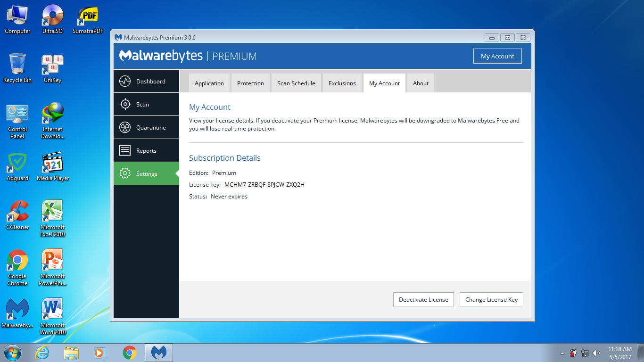
Task: Click the Malwarebytes logo in header
Action: (x=161, y=56)
